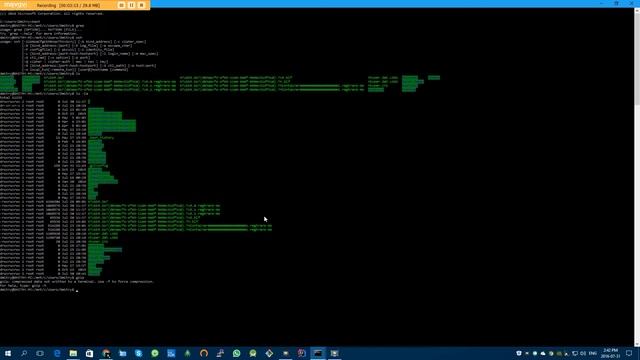The height and width of the screenshot is (360, 640).
Task: Open File Explorer from taskbar
Action: [x=73, y=353]
